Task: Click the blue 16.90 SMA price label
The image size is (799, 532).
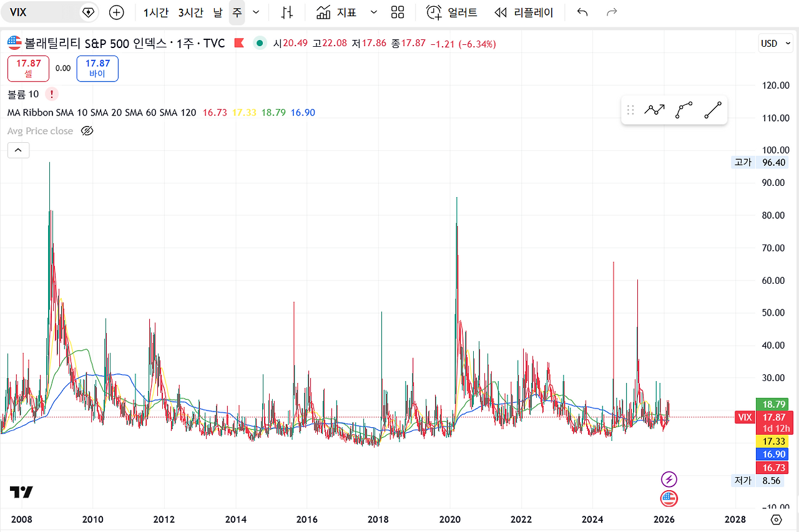Action: point(772,454)
